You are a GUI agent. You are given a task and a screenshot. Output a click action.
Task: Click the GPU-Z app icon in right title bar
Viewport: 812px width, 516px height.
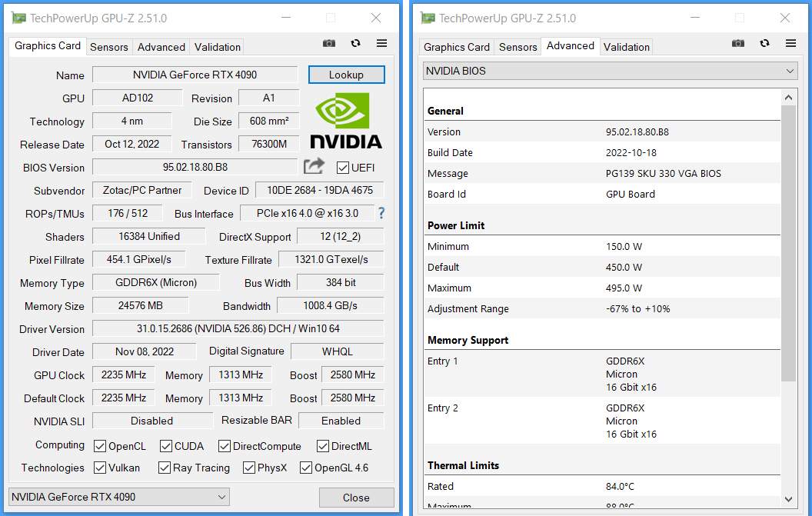coord(428,18)
